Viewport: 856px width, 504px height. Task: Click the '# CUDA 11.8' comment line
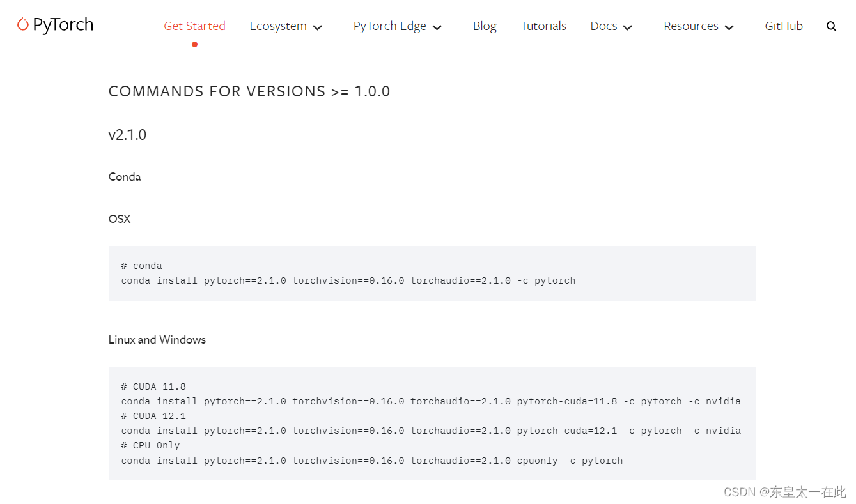point(153,386)
